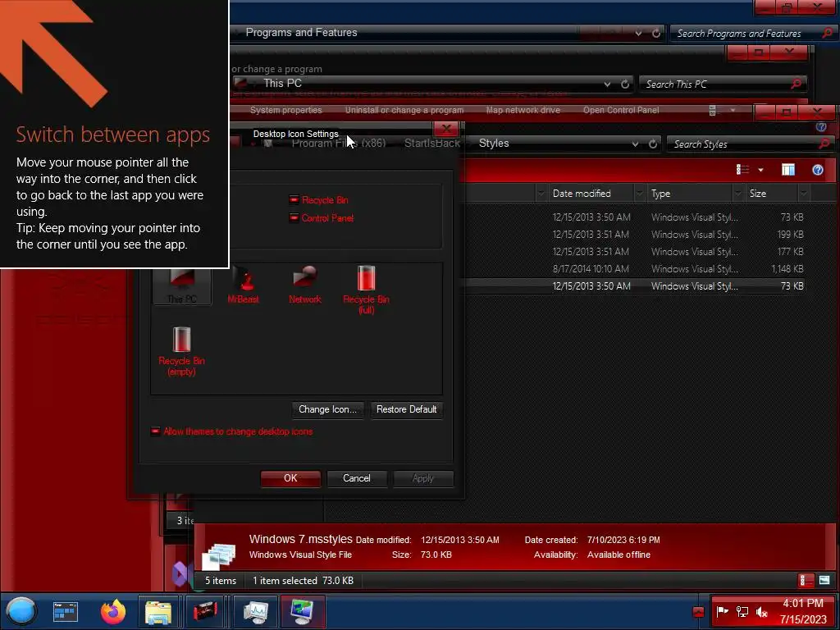Viewport: 840px width, 630px height.
Task: Open File Explorer from the taskbar
Action: [158, 612]
